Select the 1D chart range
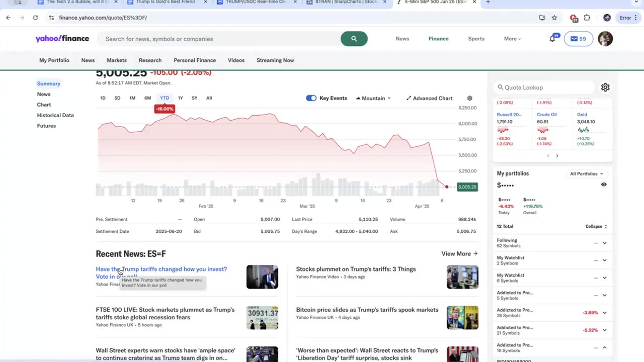Viewport: 644px width, 362px height. pos(103,98)
